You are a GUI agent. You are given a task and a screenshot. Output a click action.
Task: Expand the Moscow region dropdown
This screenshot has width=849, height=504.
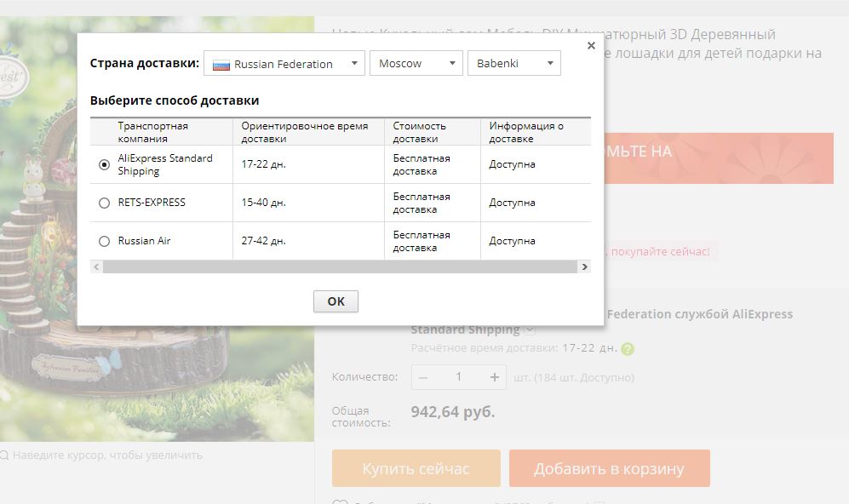tap(416, 64)
